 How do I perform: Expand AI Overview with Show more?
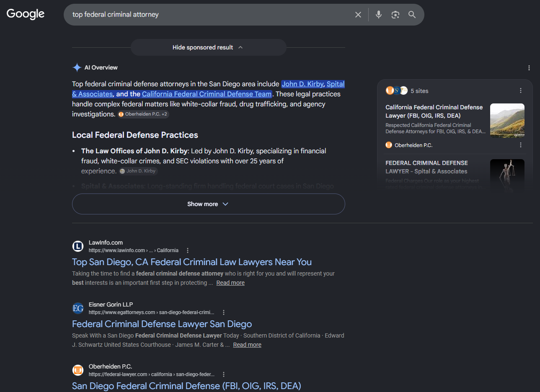click(209, 204)
